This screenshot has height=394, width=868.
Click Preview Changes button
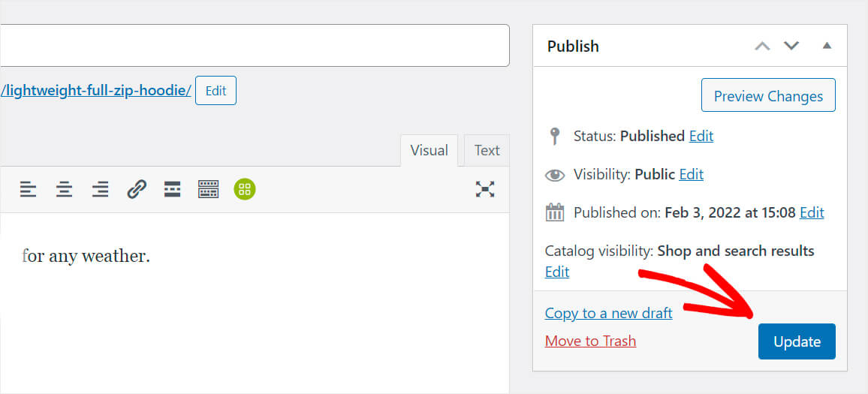pos(768,96)
